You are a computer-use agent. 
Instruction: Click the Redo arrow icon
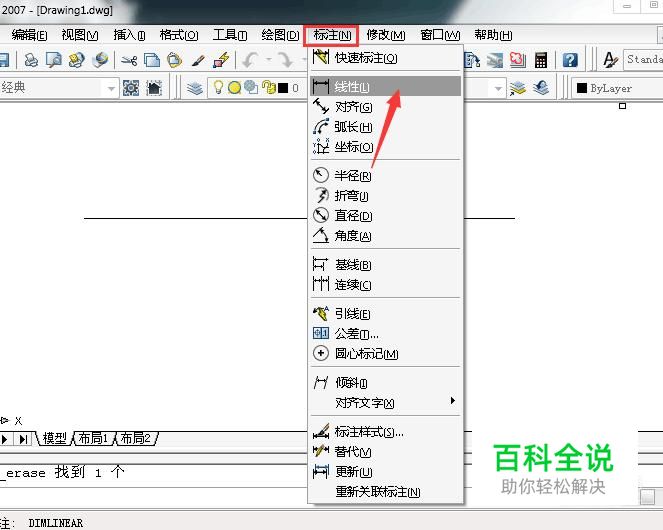pyautogui.click(x=286, y=60)
